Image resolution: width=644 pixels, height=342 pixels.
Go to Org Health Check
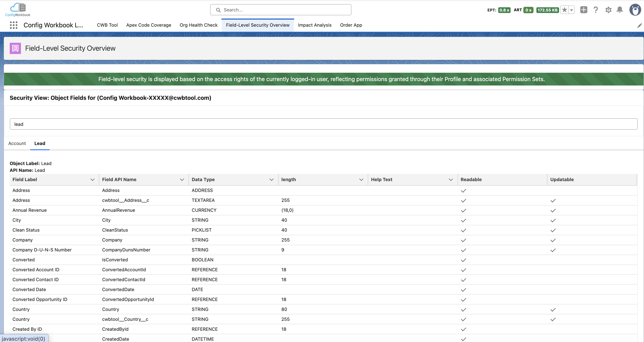(198, 25)
